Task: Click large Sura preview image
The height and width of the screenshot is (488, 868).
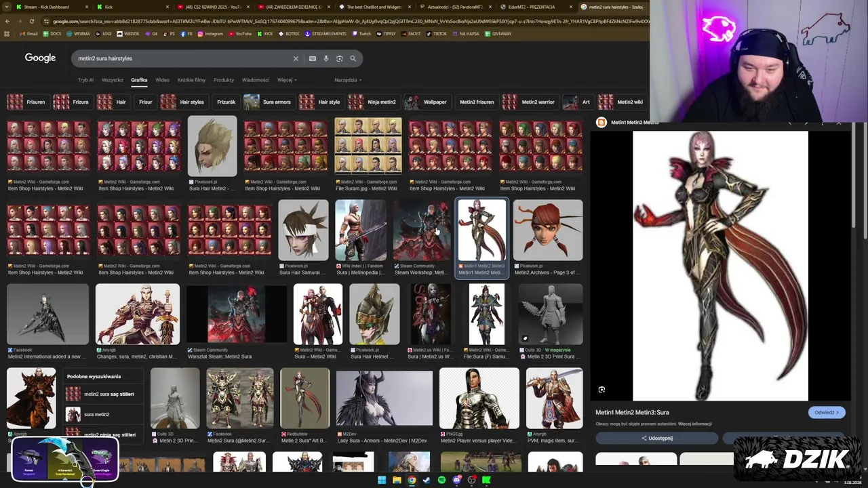Action: [720, 266]
